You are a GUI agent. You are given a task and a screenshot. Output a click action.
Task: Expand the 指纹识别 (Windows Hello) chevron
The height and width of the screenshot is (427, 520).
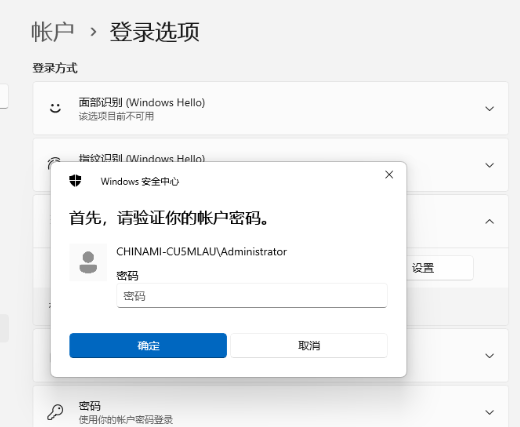tap(489, 165)
